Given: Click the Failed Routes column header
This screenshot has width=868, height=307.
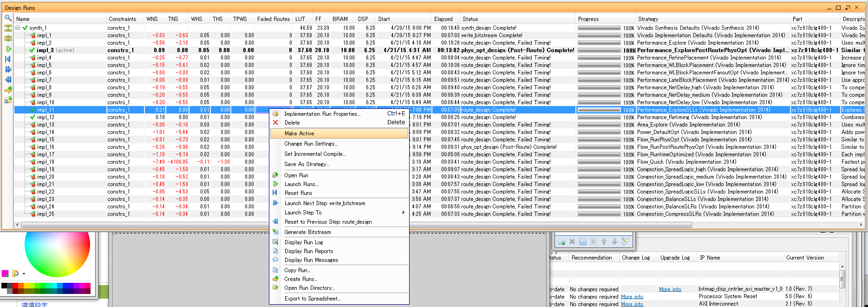Looking at the screenshot, I should 274,19.
